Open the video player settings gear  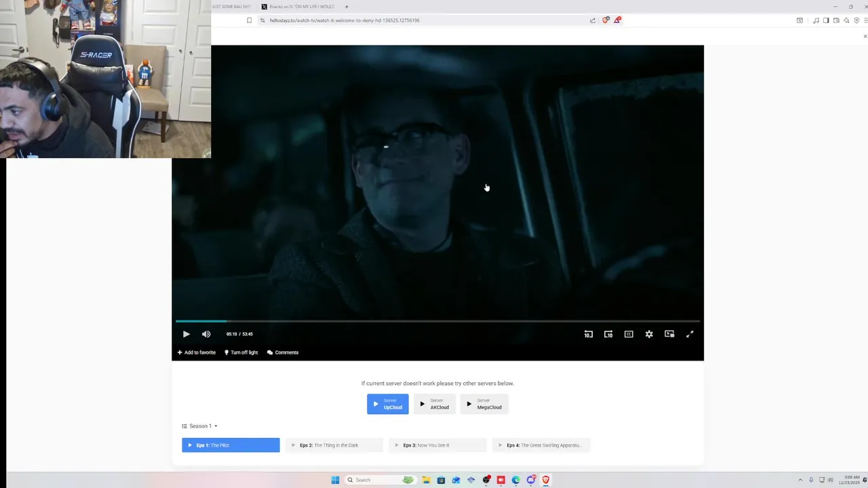[x=649, y=334]
